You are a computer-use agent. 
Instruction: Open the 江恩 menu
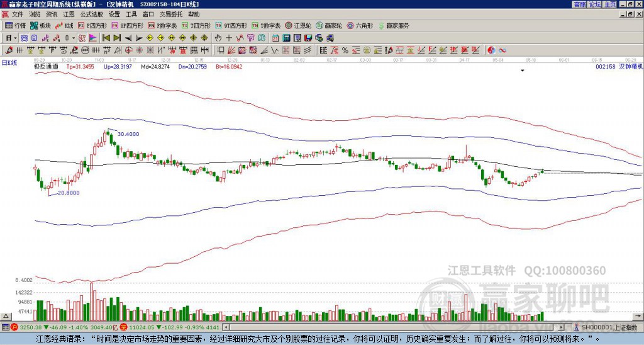[x=69, y=14]
